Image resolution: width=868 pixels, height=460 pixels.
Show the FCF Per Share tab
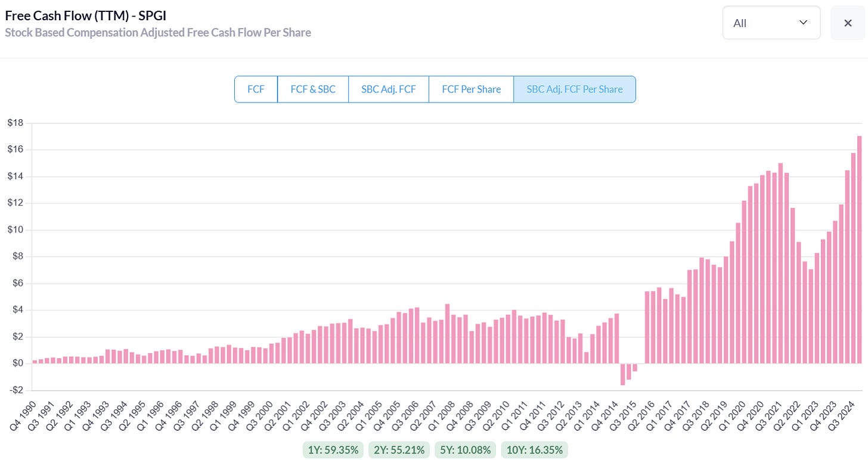coord(471,89)
